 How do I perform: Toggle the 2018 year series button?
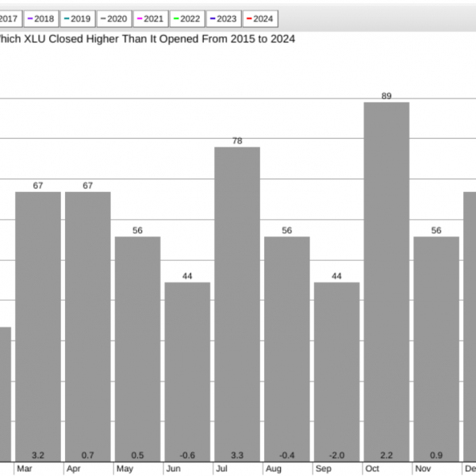point(41,19)
